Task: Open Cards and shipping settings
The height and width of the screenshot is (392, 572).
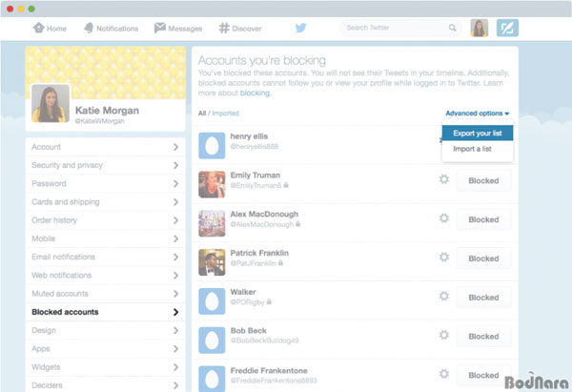Action: 105,202
